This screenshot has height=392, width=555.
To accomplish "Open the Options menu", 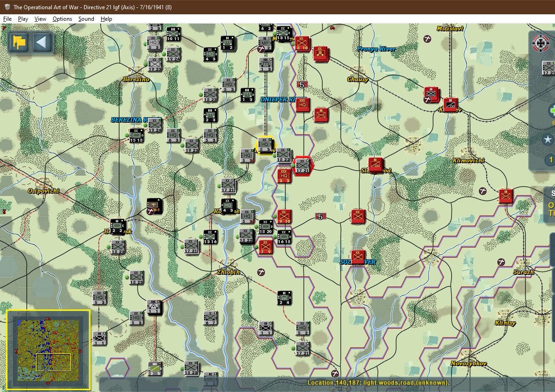I will pyautogui.click(x=62, y=19).
